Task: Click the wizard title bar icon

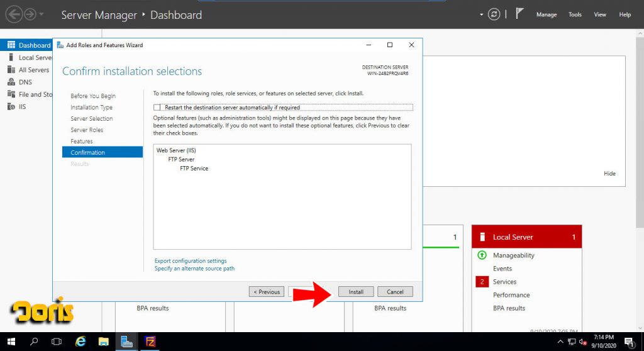Action: (60, 45)
